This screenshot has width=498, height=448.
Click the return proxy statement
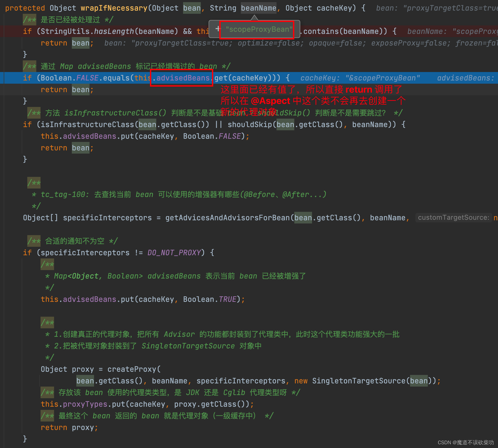(x=69, y=427)
